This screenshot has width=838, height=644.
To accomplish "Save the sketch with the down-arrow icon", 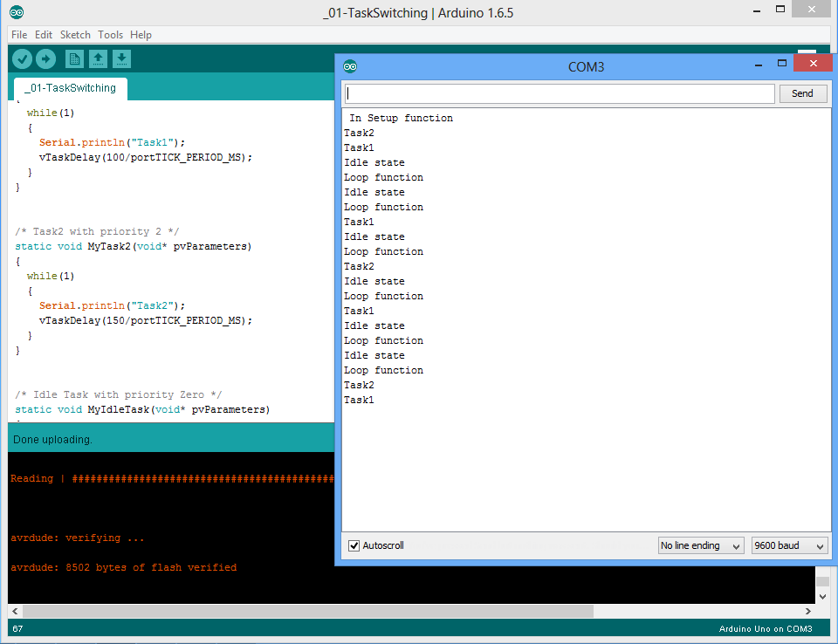I will (122, 58).
